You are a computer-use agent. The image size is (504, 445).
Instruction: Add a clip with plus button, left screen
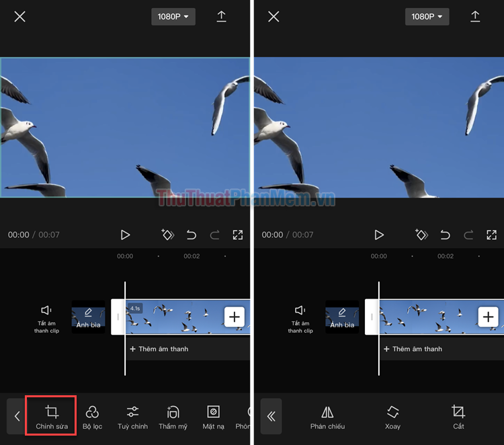235,317
